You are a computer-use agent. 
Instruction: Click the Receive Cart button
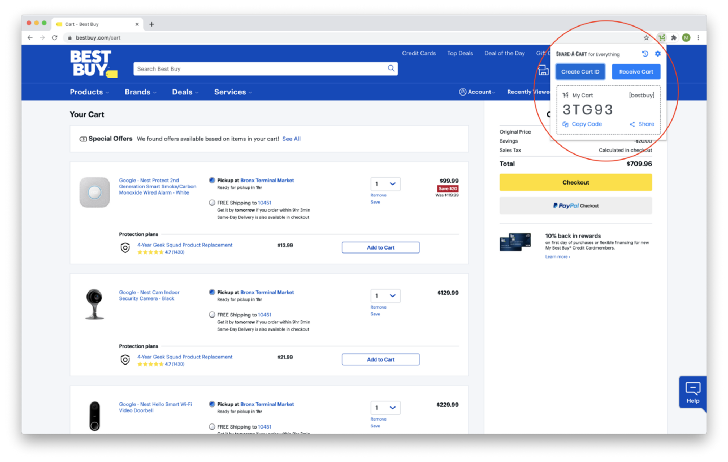coord(636,72)
